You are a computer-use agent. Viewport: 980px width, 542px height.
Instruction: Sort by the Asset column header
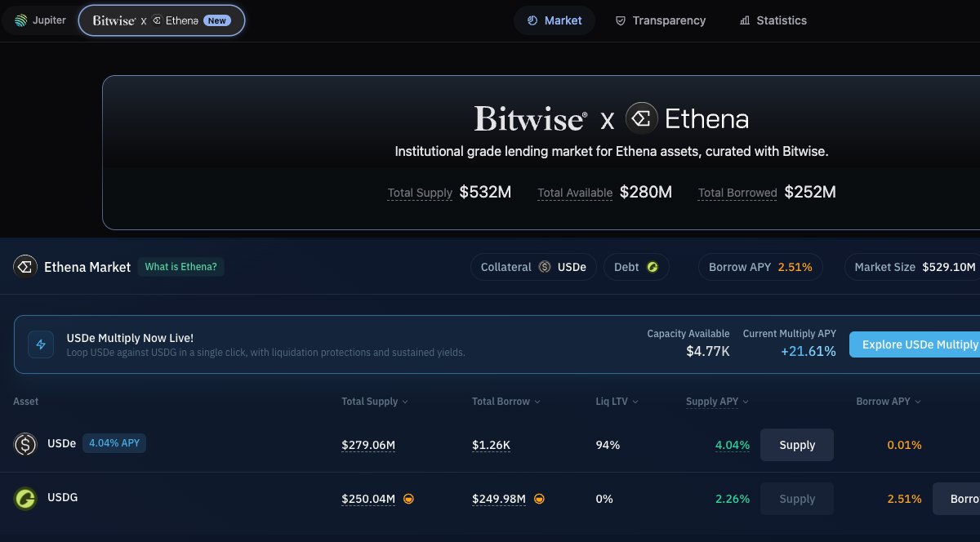point(25,402)
